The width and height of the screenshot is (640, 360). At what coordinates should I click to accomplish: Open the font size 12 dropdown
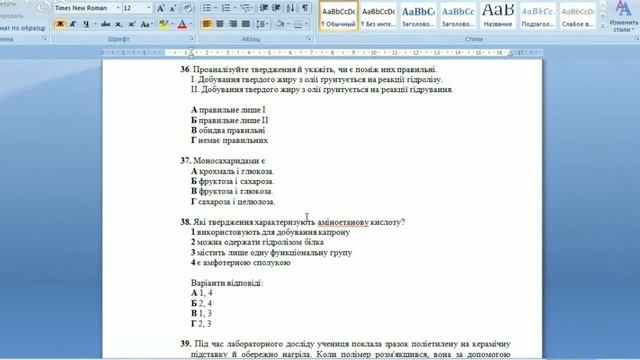point(148,8)
